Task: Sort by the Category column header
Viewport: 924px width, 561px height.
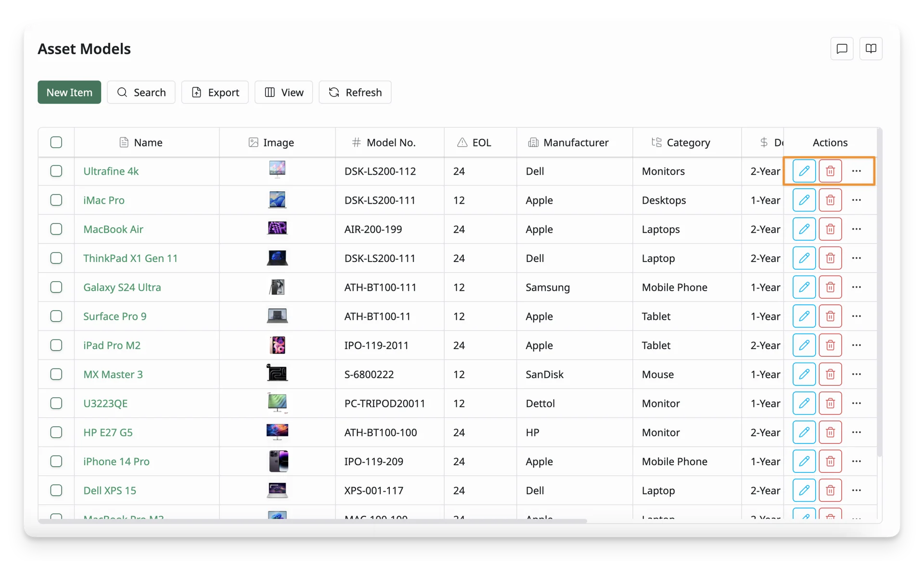Action: pyautogui.click(x=687, y=142)
